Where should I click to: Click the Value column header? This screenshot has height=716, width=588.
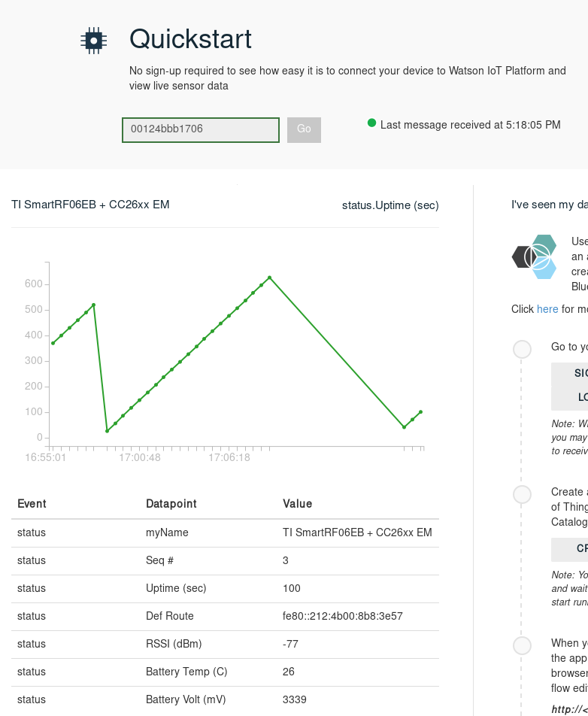(297, 504)
